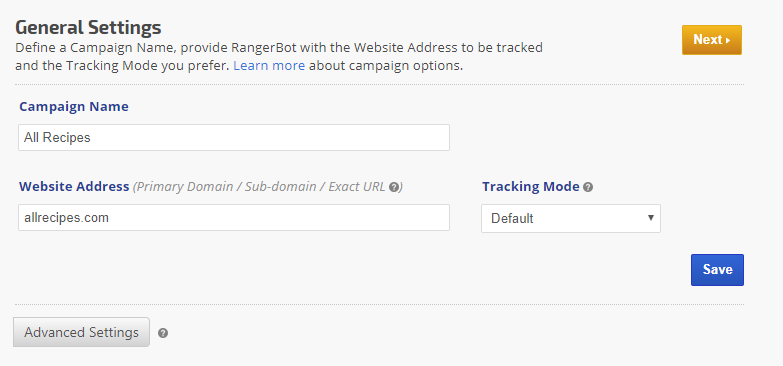Place cursor in the All Recipes text

click(57, 138)
